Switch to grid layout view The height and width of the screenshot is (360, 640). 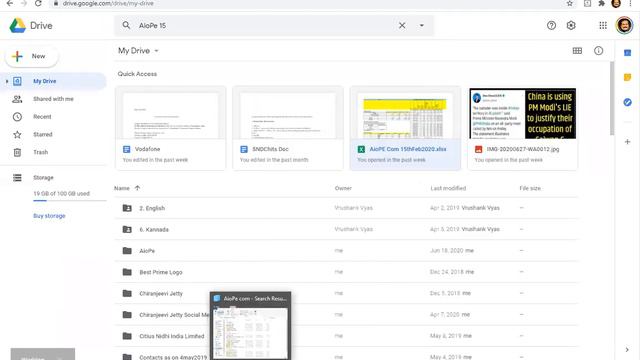click(577, 51)
